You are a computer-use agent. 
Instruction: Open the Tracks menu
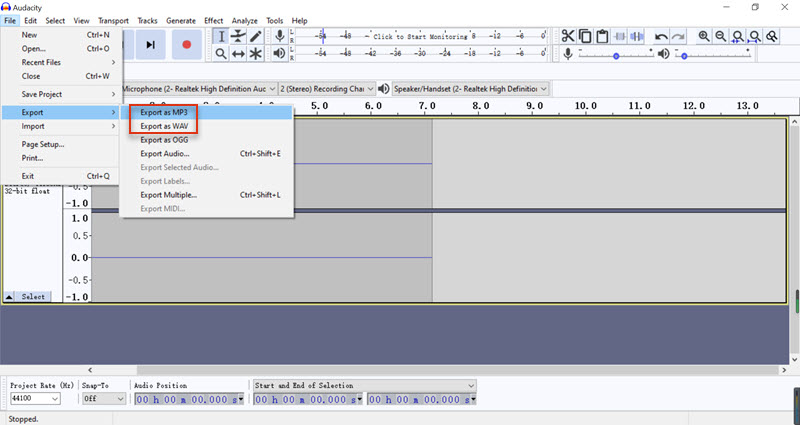(x=147, y=21)
